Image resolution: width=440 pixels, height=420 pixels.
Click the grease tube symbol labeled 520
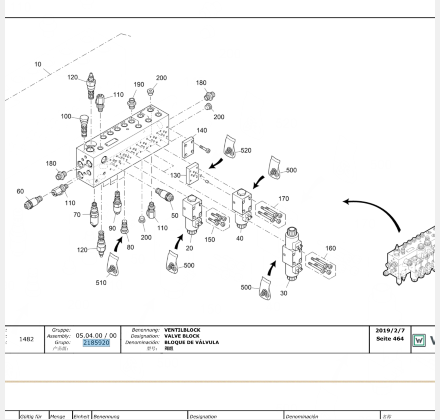pos(230,146)
